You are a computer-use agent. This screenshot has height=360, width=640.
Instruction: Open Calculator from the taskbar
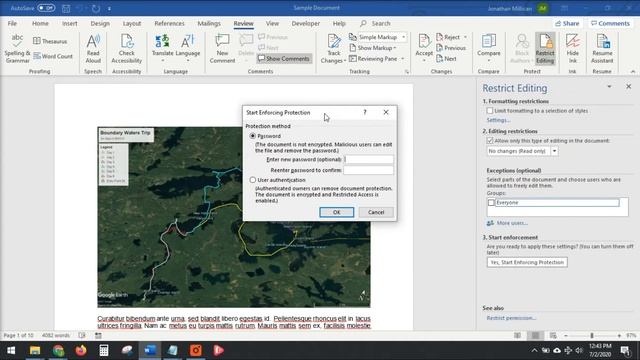[104, 350]
